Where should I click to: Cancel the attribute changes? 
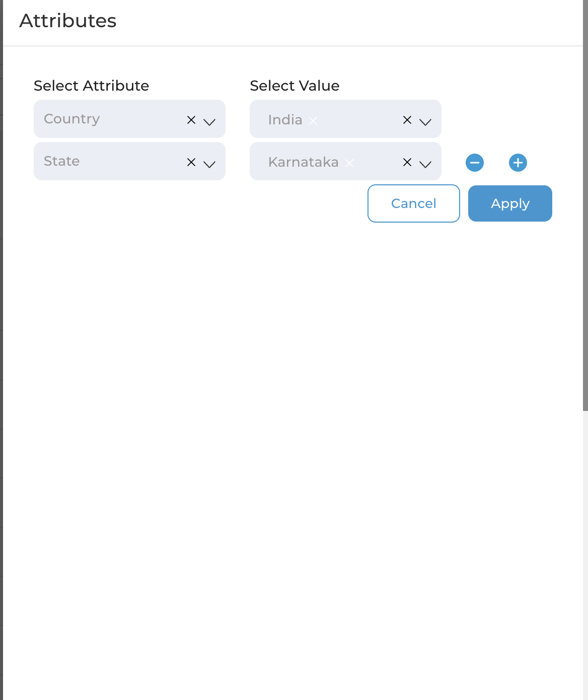tap(414, 203)
